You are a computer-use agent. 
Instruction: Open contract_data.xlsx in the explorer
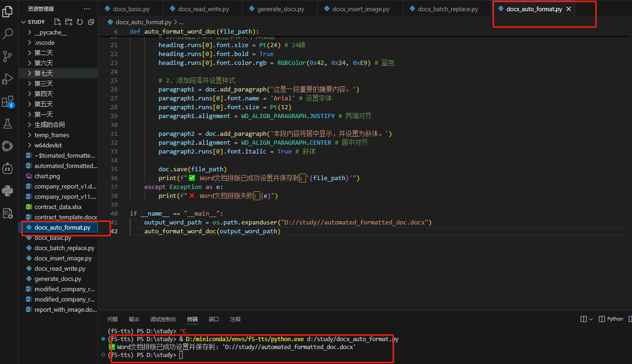pos(58,207)
